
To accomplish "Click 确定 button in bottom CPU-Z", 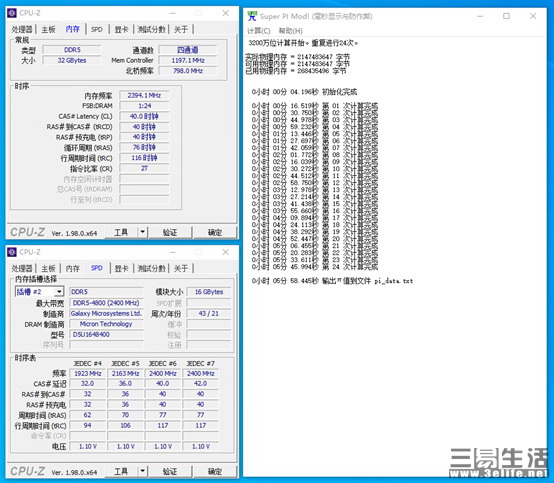I will [215, 471].
